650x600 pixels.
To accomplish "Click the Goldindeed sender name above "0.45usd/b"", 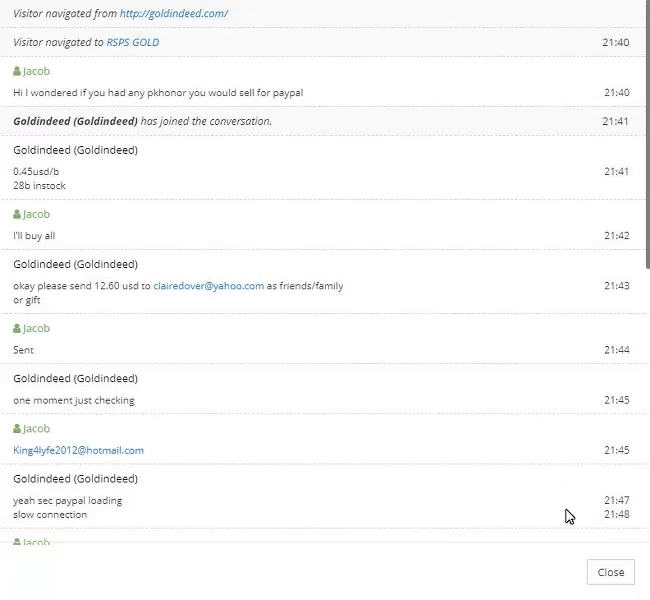I will (x=75, y=150).
